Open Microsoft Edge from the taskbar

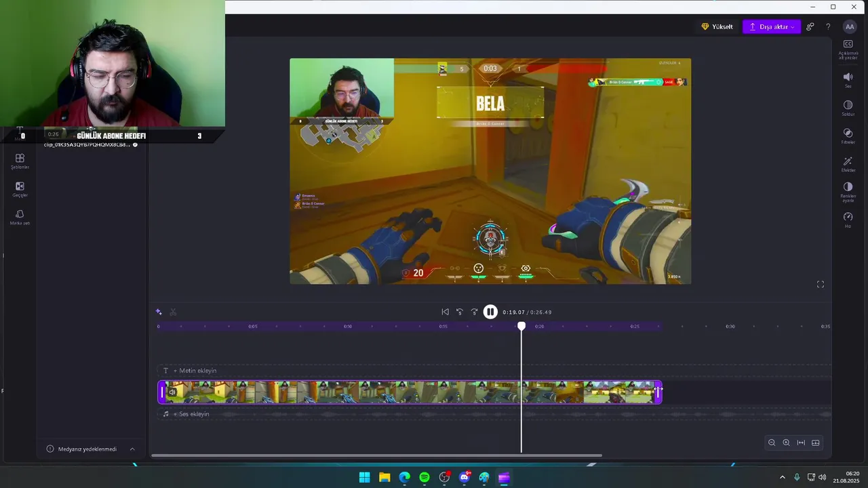pyautogui.click(x=404, y=478)
